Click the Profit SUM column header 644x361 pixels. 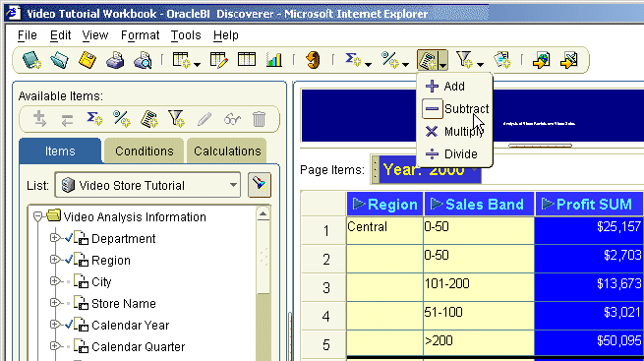[x=590, y=205]
